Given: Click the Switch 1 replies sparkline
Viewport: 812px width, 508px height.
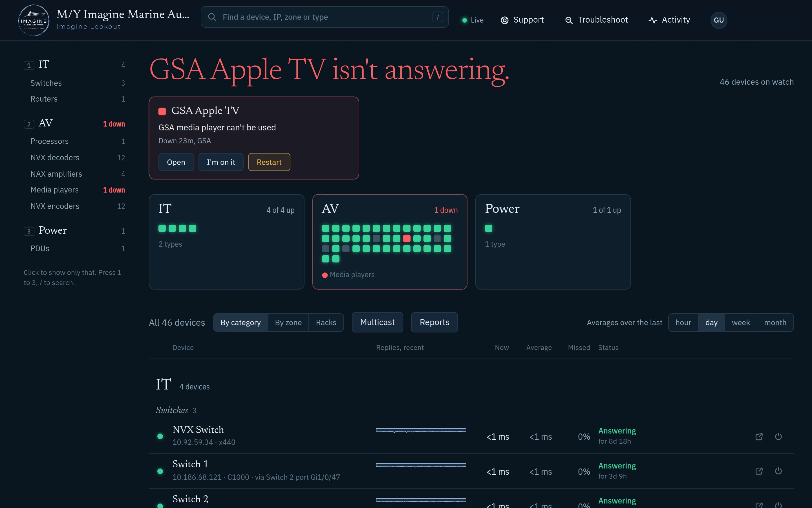Looking at the screenshot, I should click(x=421, y=465).
